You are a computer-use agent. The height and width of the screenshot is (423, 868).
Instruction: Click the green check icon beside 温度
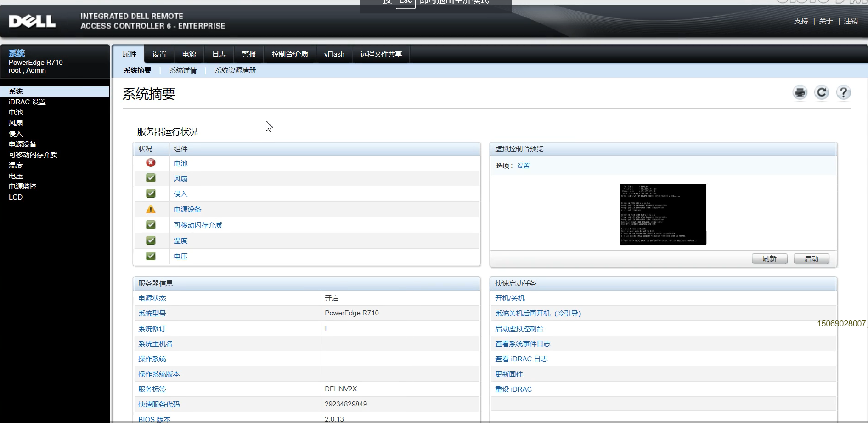pyautogui.click(x=151, y=240)
